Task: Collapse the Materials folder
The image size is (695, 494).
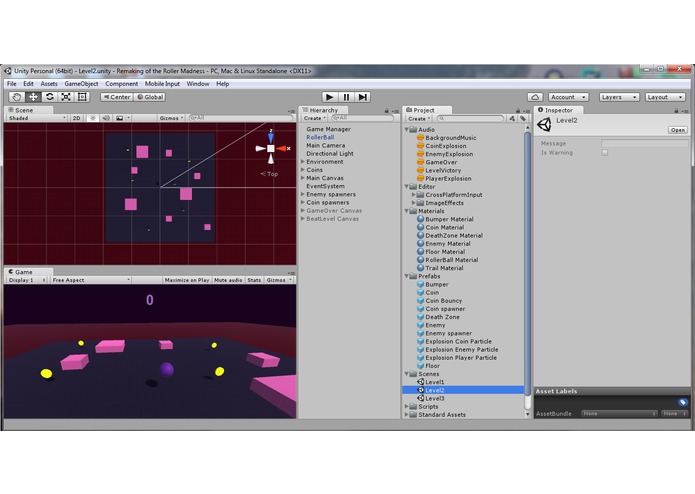Action: click(407, 211)
